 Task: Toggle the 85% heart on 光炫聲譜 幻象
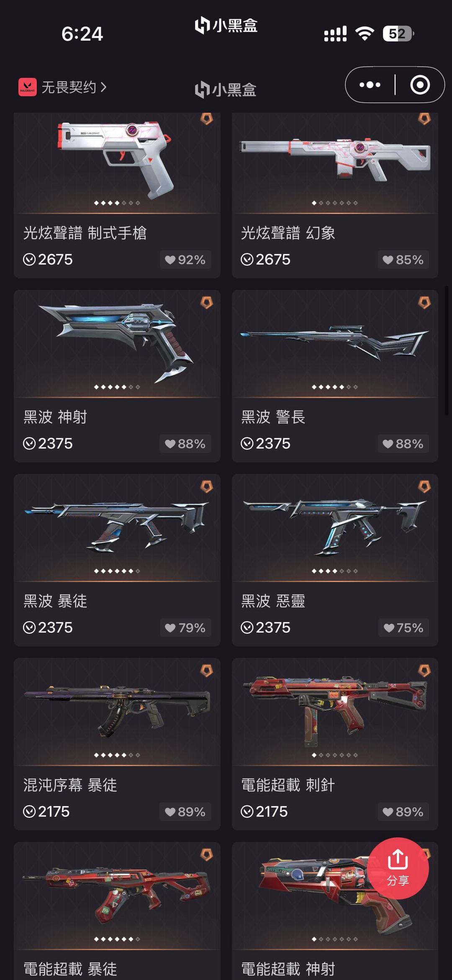pos(403,260)
